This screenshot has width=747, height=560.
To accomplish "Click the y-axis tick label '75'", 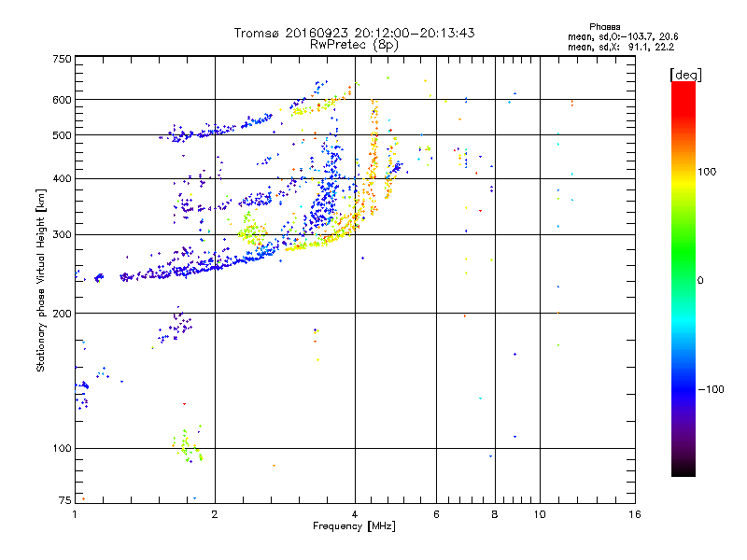I will coord(65,500).
